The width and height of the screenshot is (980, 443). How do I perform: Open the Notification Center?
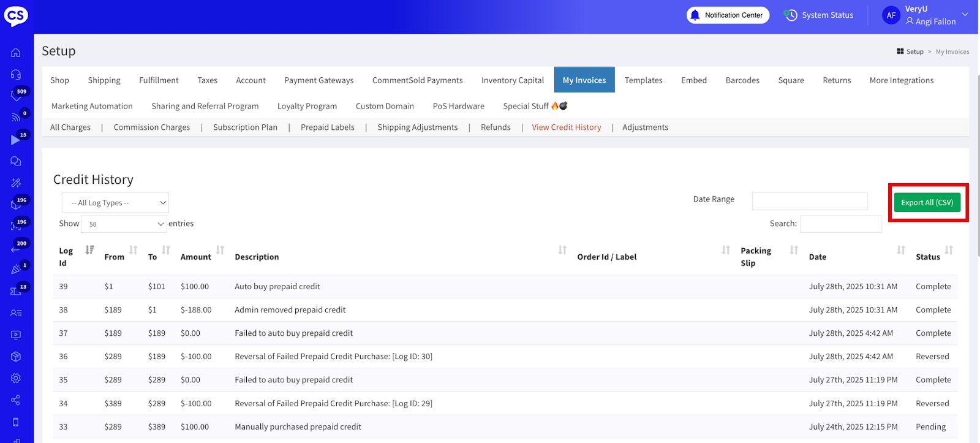(x=728, y=15)
